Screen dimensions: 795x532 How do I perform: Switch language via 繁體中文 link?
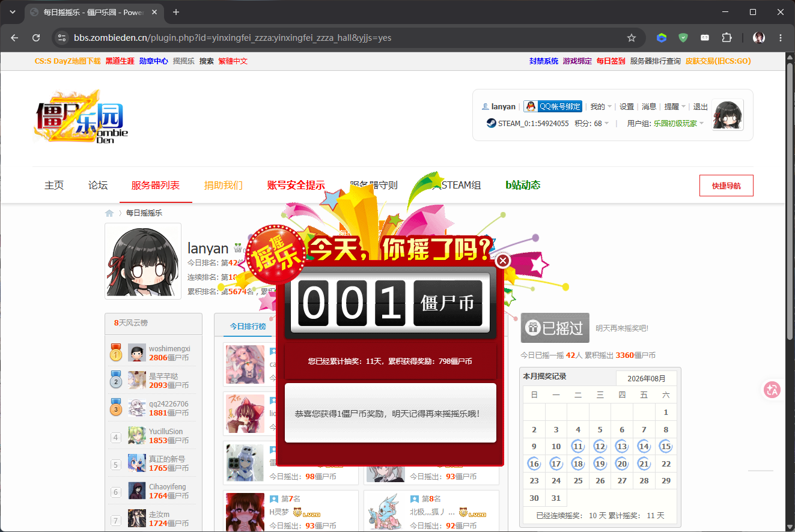(x=233, y=61)
